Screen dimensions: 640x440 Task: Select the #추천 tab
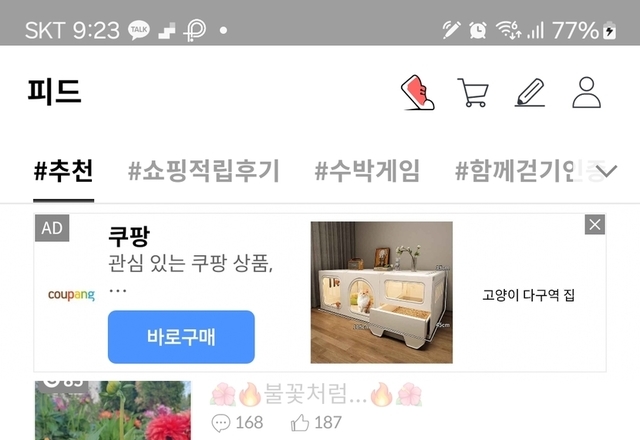tap(64, 171)
